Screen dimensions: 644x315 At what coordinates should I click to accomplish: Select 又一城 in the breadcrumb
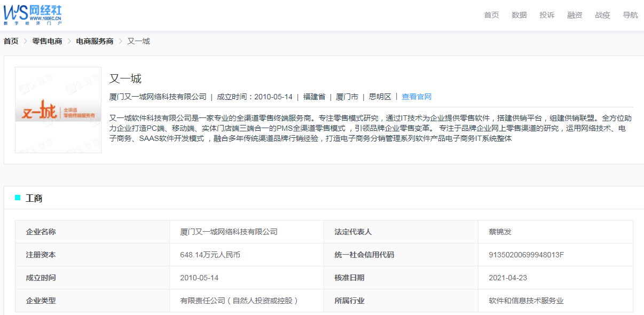[138, 41]
